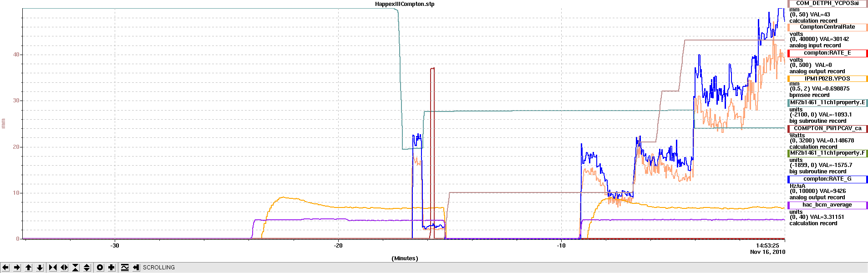Click the SCROLLING status text

tap(159, 268)
